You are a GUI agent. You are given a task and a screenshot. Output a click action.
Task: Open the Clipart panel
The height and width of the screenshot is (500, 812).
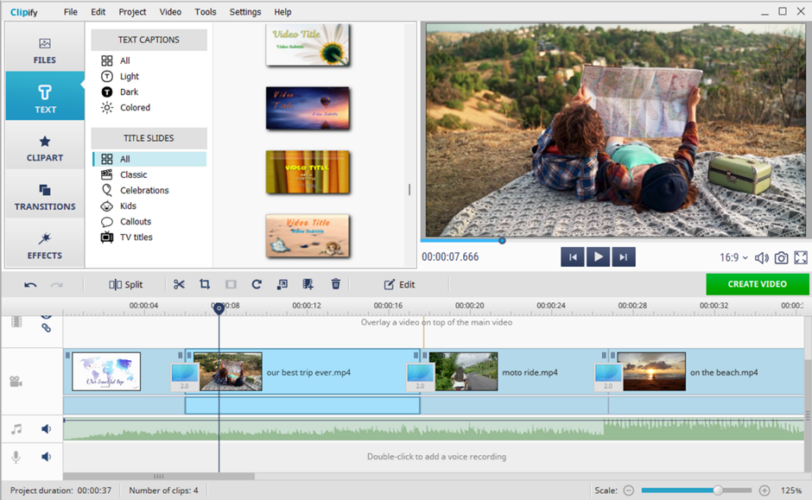(x=45, y=149)
